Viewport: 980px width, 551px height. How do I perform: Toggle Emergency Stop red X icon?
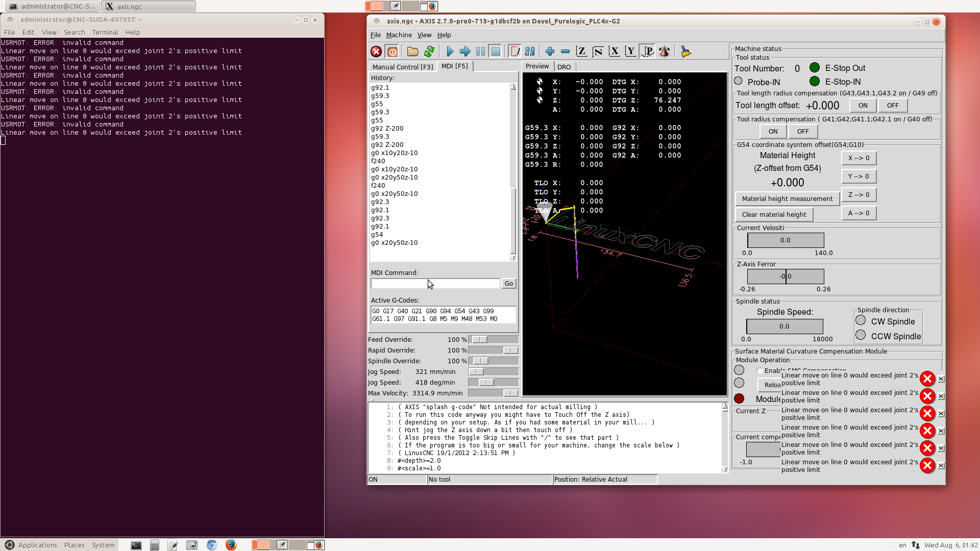[x=376, y=52]
